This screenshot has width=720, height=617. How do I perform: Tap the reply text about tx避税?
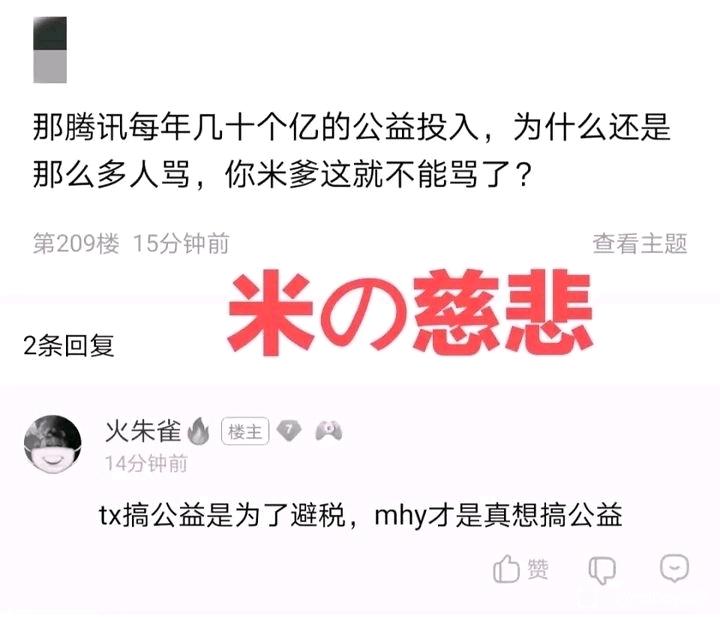pyautogui.click(x=360, y=515)
